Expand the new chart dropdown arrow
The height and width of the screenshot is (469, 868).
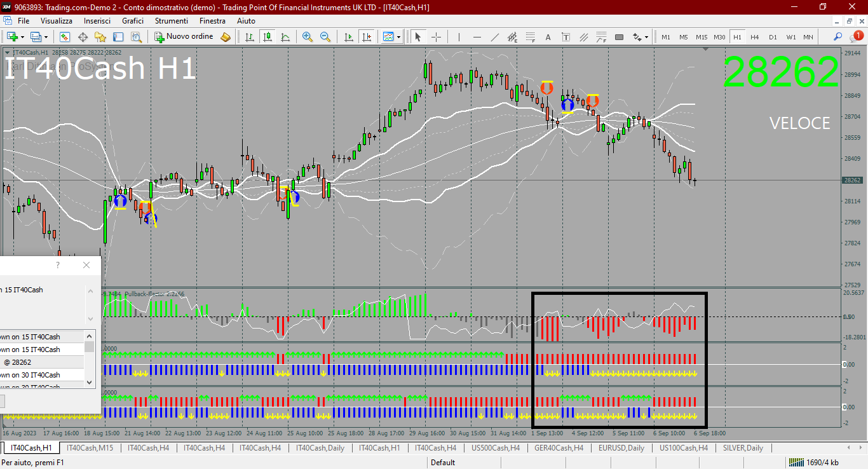point(23,37)
